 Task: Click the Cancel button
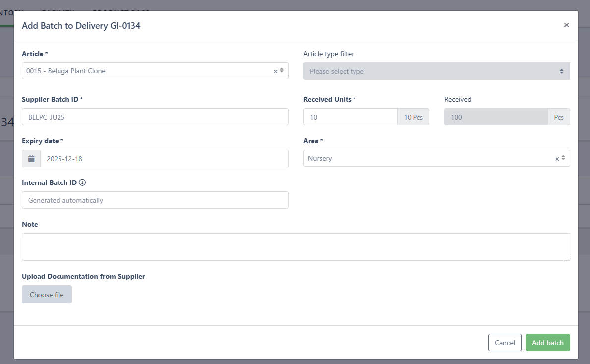(505, 343)
